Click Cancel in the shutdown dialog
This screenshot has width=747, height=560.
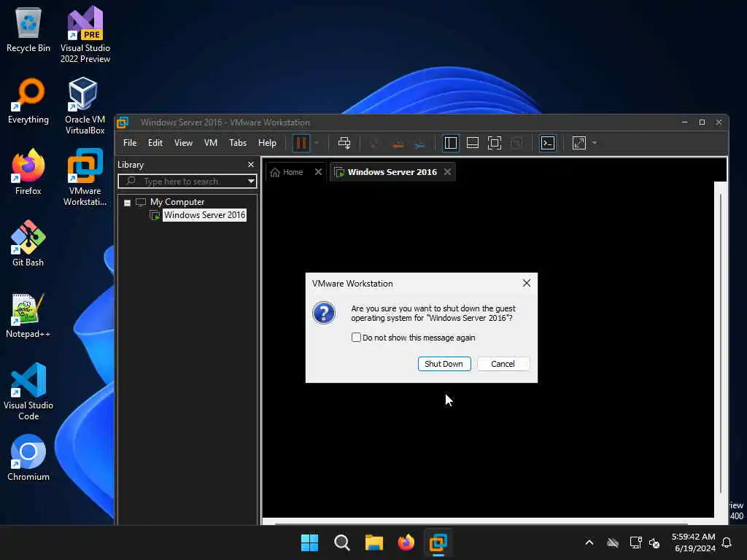[503, 364]
